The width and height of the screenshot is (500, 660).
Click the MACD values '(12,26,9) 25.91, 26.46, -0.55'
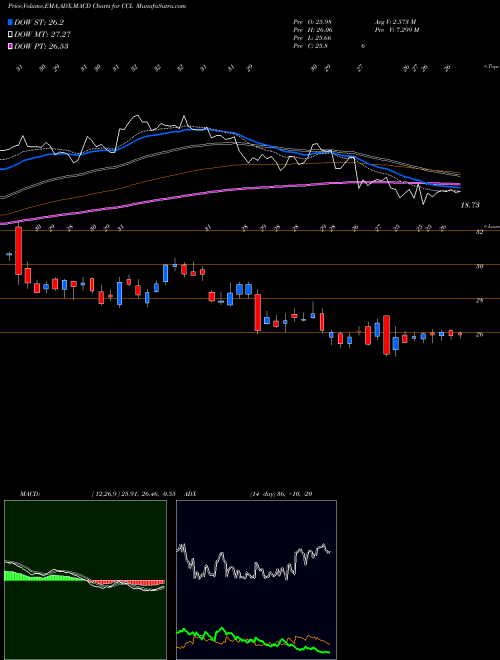[133, 494]
